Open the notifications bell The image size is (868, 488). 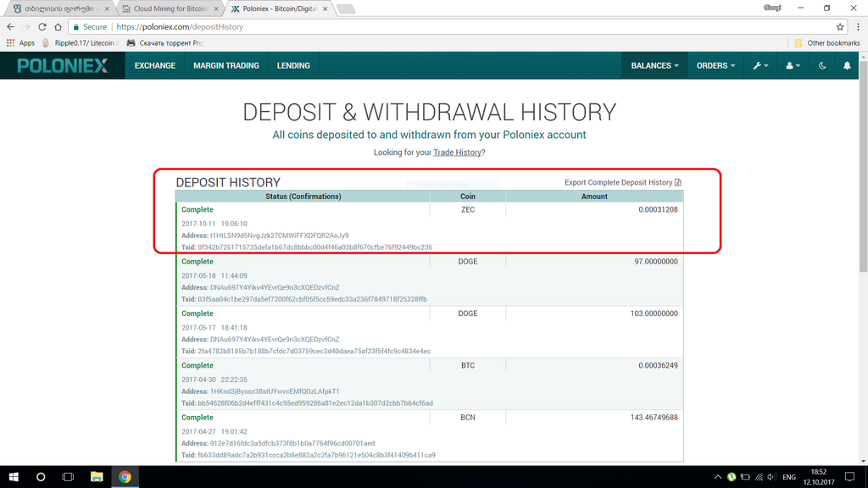(847, 65)
